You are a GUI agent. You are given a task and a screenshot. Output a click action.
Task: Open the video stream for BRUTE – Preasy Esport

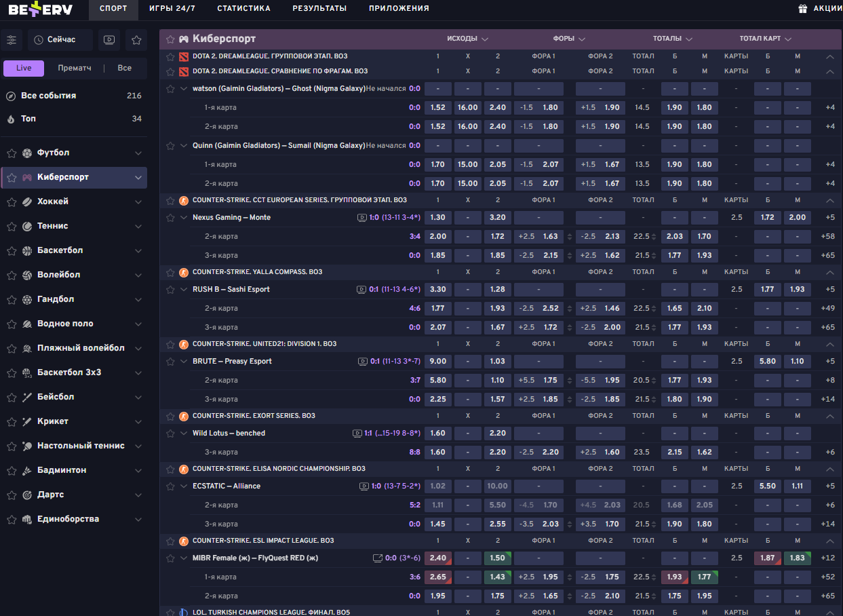[362, 361]
